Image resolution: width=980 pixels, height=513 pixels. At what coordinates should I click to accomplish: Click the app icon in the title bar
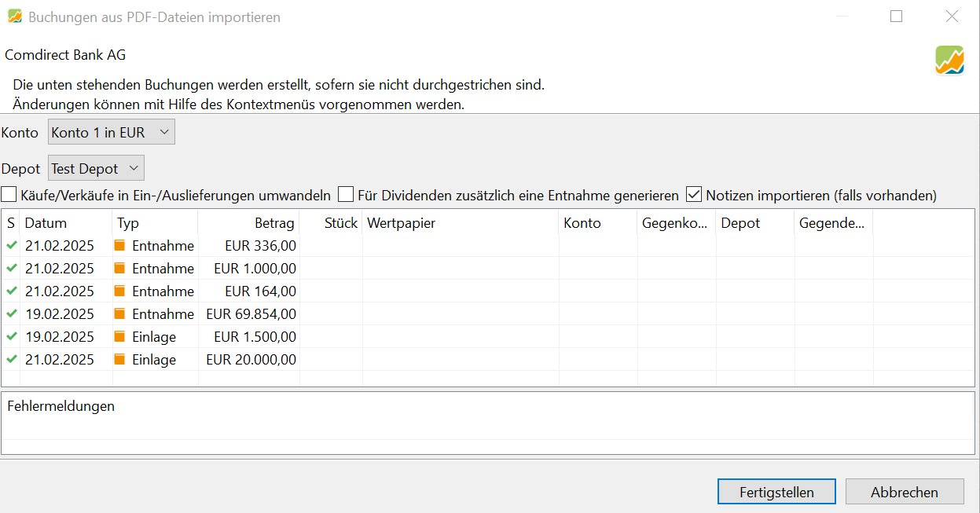pyautogui.click(x=14, y=16)
